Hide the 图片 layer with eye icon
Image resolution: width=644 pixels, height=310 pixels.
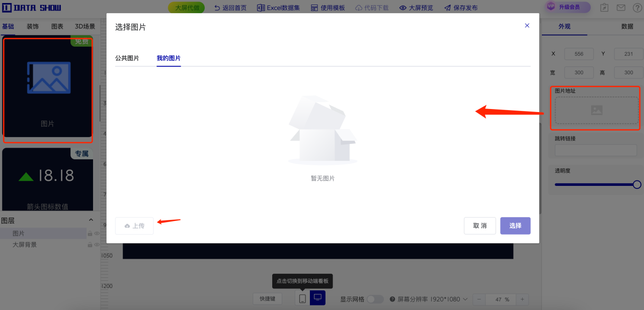point(97,234)
